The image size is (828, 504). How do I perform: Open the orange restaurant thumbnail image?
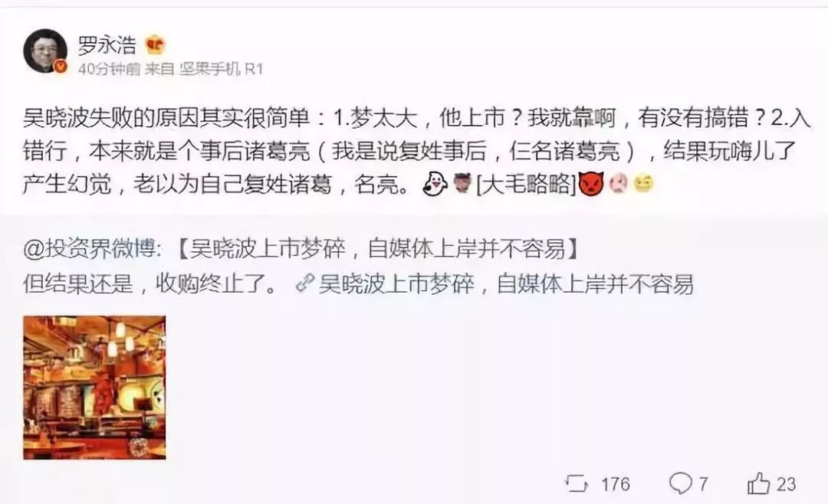[94, 388]
